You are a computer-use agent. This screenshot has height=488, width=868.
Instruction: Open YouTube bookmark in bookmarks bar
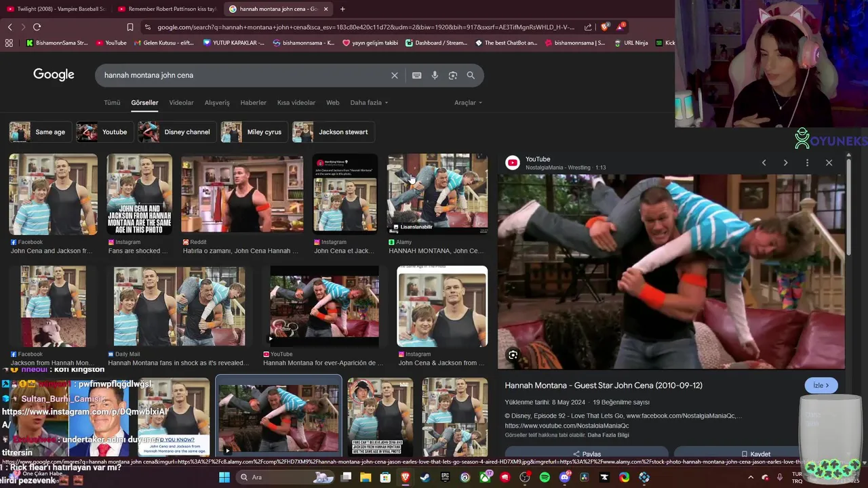(111, 43)
